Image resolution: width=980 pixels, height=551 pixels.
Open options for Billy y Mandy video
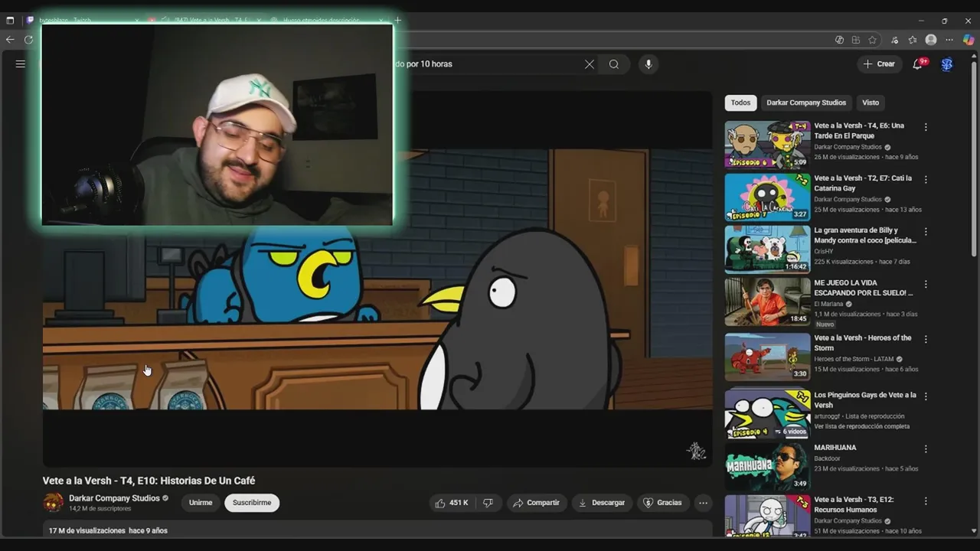click(x=926, y=232)
